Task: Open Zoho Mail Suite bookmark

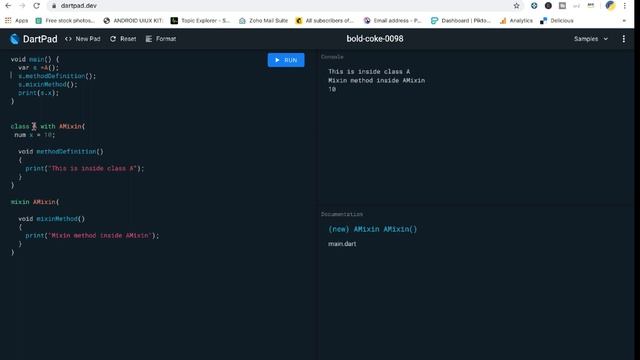Action: 263,20
